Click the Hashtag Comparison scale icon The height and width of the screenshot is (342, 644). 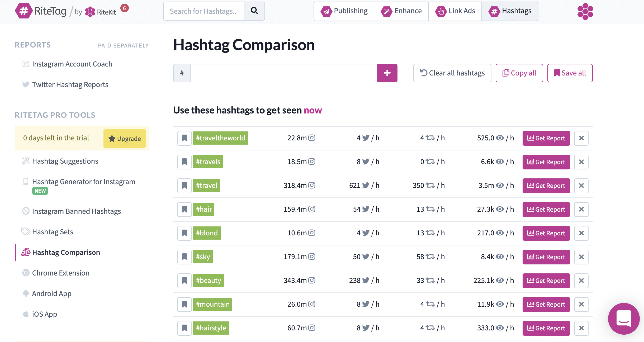(26, 252)
